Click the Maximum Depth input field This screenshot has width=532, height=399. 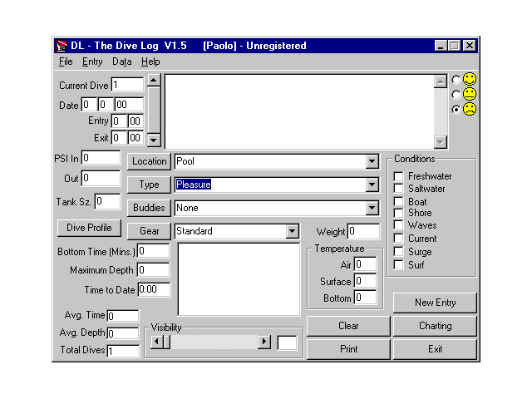(153, 269)
